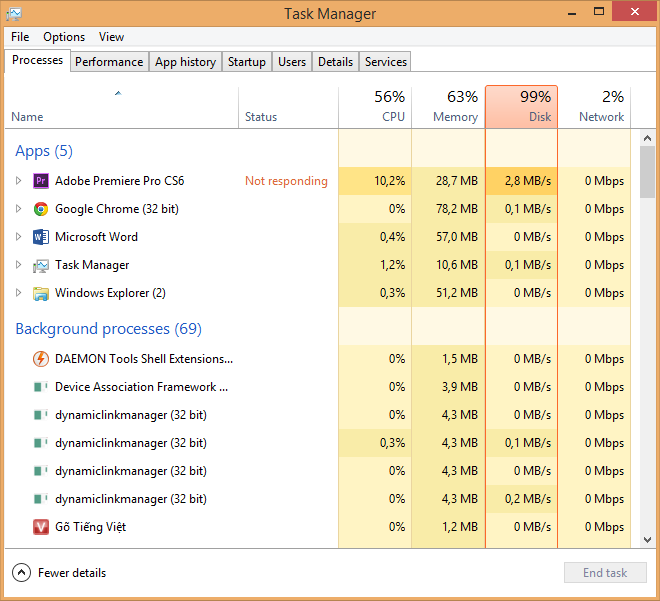Click the Background processes (69) heading

tap(109, 329)
